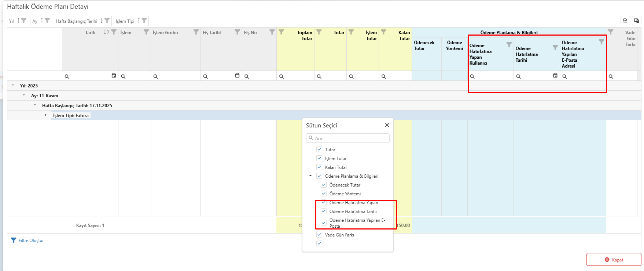
Task: Uncheck the Vade Gün Farkı checkbox in Sütun Seçici
Action: tap(319, 235)
